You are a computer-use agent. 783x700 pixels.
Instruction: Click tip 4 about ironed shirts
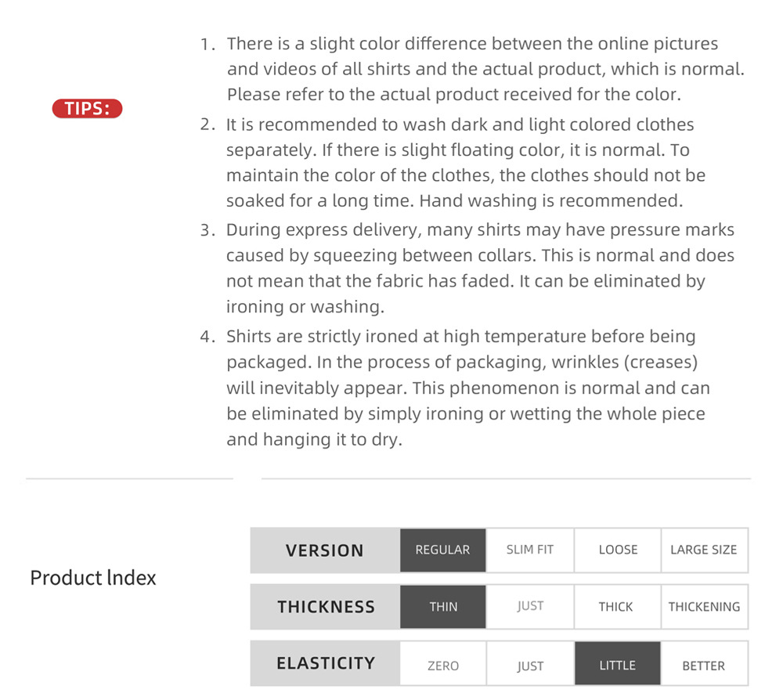[455, 388]
